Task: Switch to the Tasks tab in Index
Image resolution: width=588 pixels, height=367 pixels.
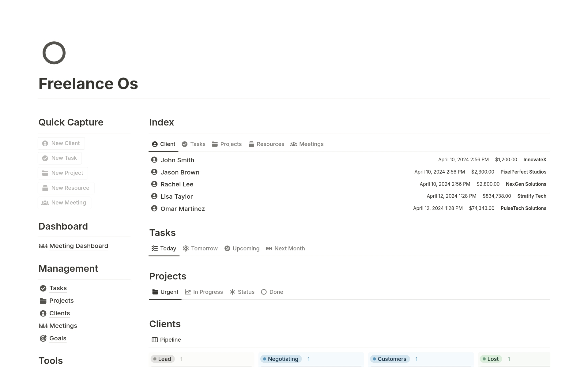Action: tap(194, 144)
